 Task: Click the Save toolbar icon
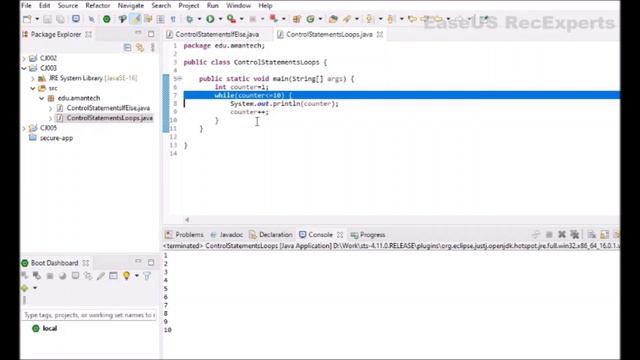47,19
